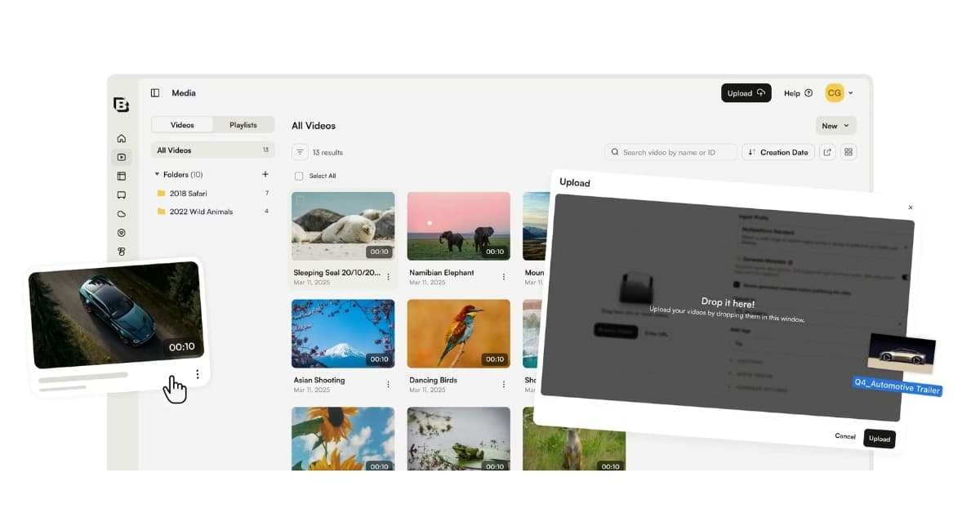Image resolution: width=980 pixels, height=513 pixels.
Task: Open the cloud icon in sidebar
Action: [x=122, y=214]
